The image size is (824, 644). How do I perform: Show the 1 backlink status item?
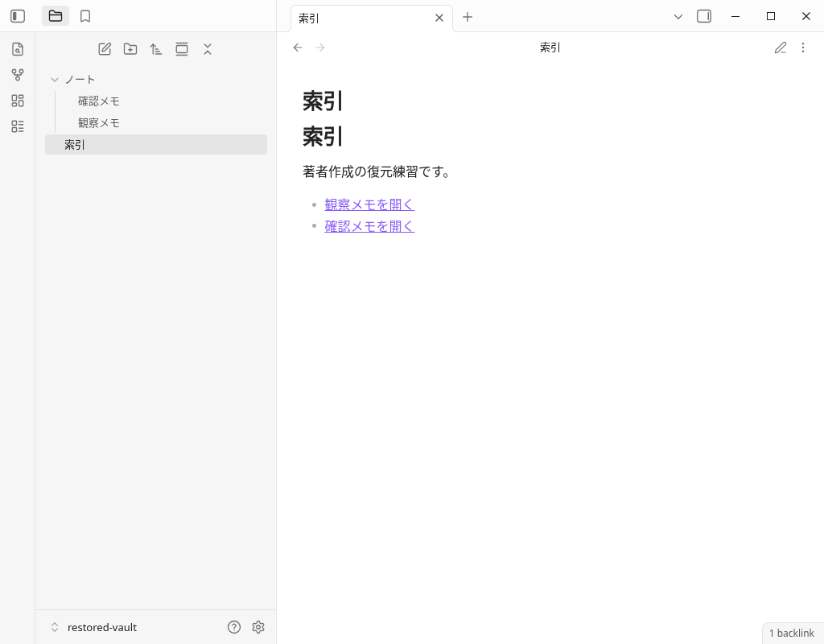click(792, 633)
